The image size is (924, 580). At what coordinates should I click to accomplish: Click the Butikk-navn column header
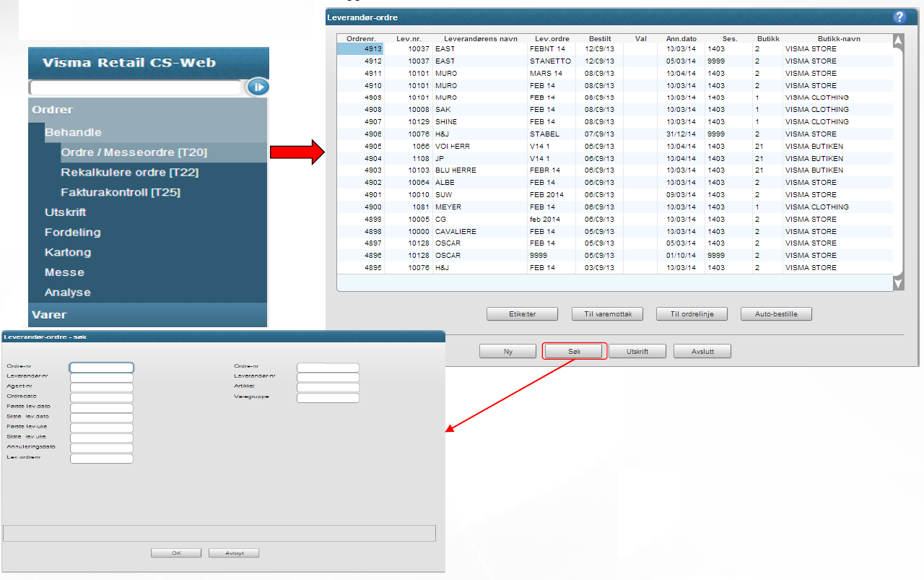click(838, 39)
